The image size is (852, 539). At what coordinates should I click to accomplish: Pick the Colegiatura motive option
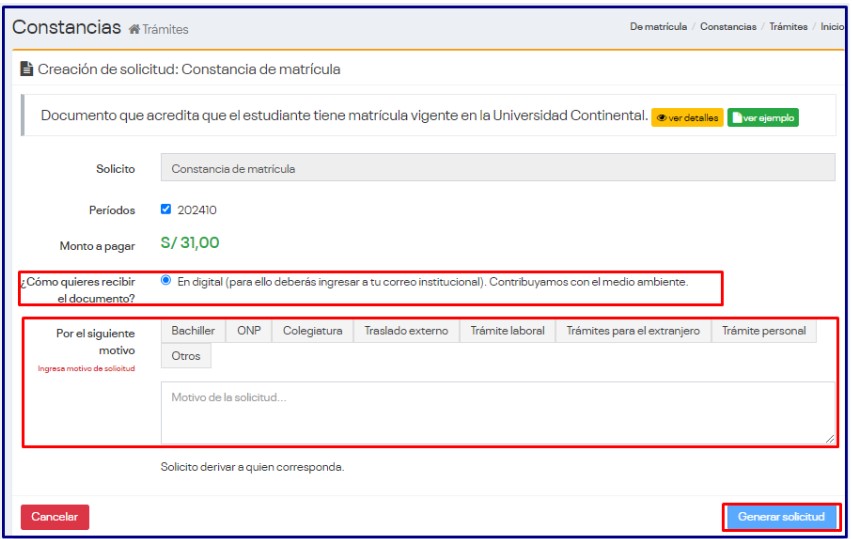(312, 331)
